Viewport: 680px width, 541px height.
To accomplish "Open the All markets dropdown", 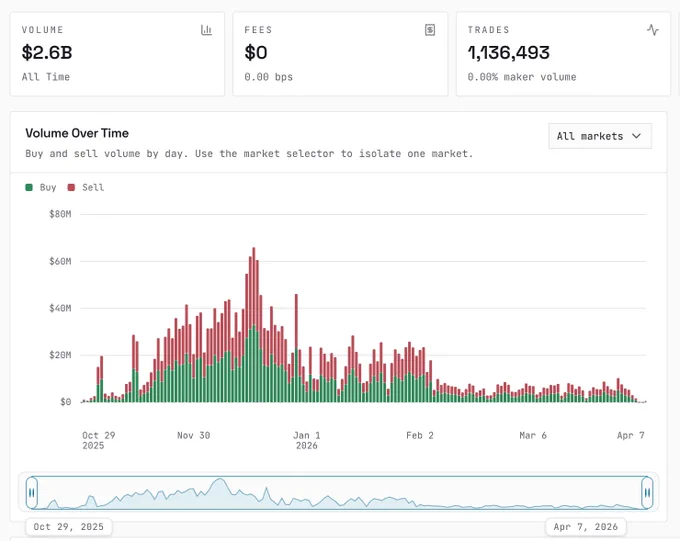I will coord(600,136).
